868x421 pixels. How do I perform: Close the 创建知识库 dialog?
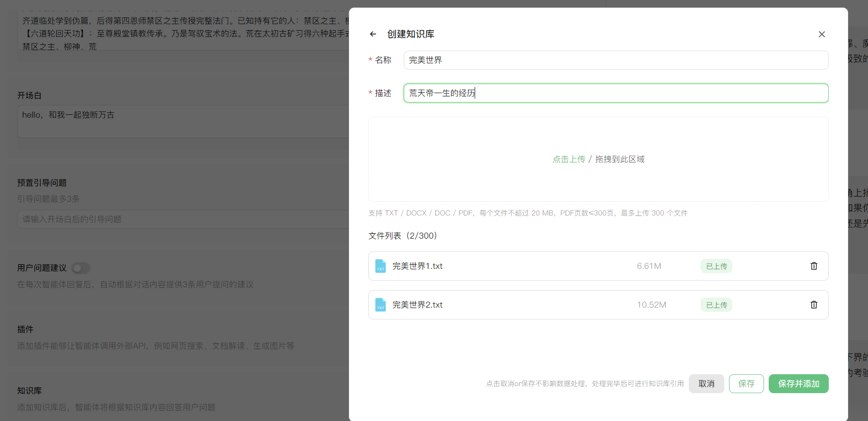(x=822, y=34)
